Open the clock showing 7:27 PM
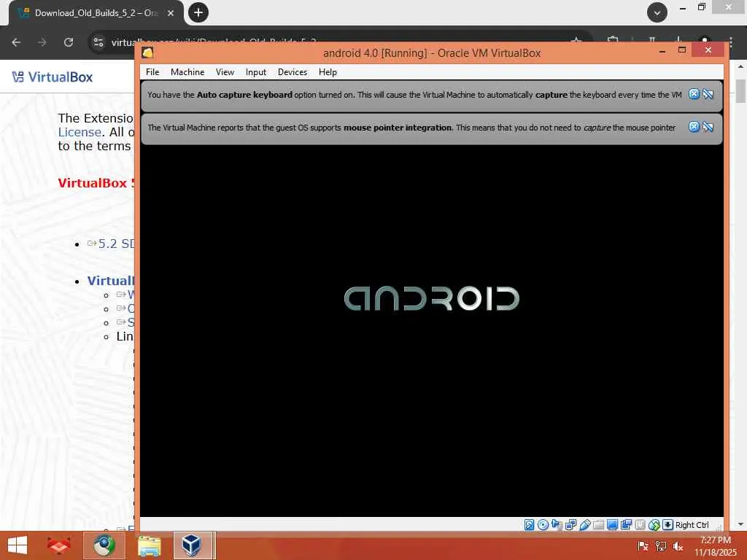Image resolution: width=747 pixels, height=560 pixels. point(715,546)
